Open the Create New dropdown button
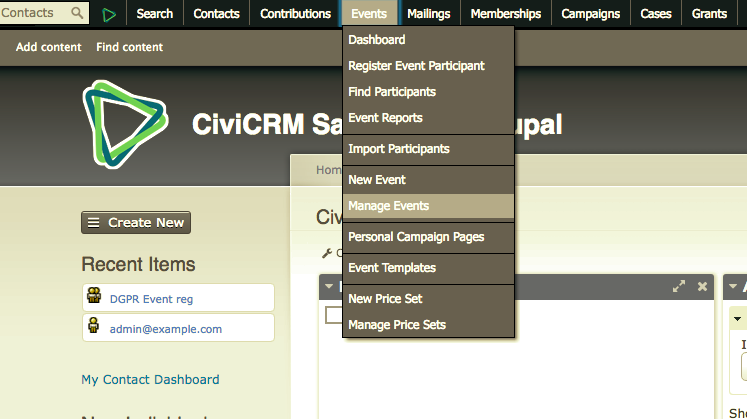 point(136,222)
